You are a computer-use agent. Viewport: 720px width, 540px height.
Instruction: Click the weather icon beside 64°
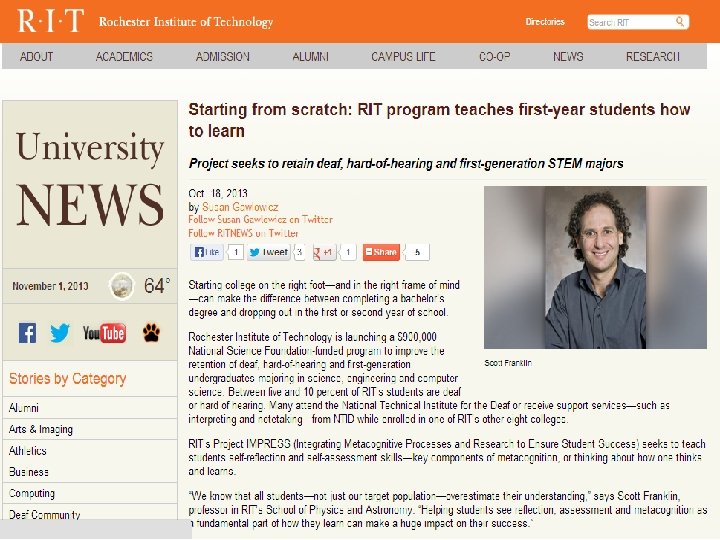(122, 286)
